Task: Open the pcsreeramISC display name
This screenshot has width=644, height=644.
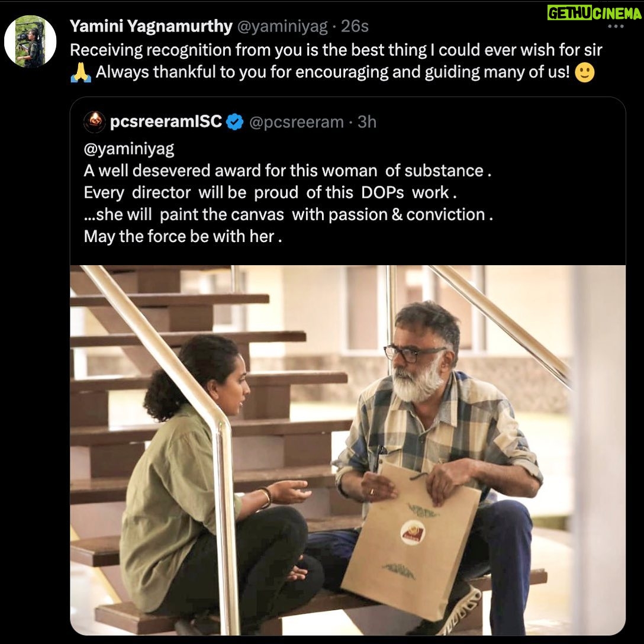Action: tap(166, 122)
